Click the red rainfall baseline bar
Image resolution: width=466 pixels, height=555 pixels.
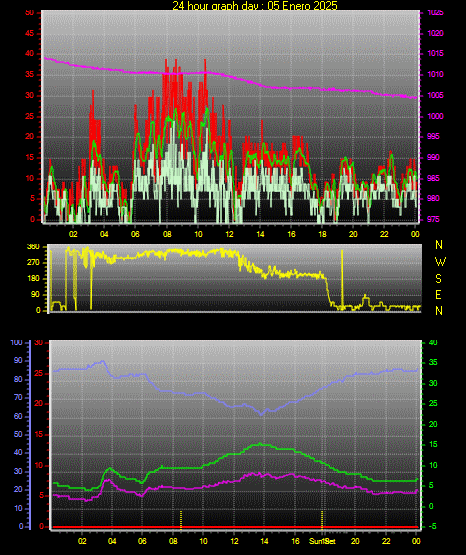[235, 527]
